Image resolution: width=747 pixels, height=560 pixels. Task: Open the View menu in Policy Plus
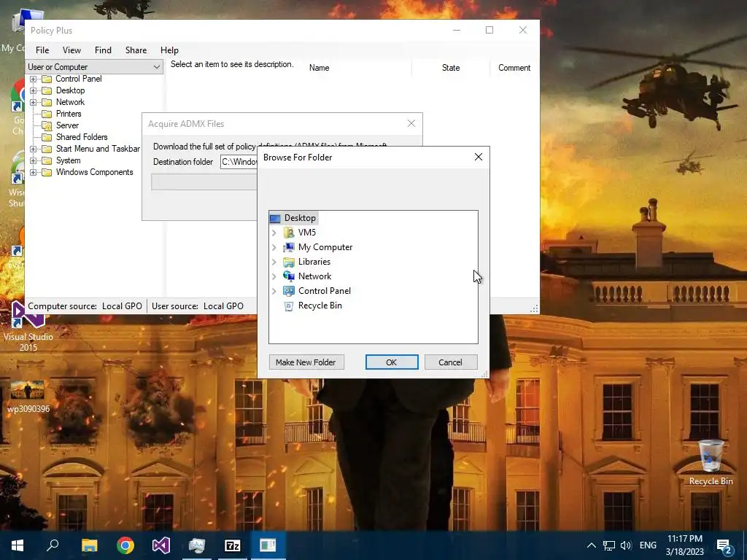(x=71, y=50)
